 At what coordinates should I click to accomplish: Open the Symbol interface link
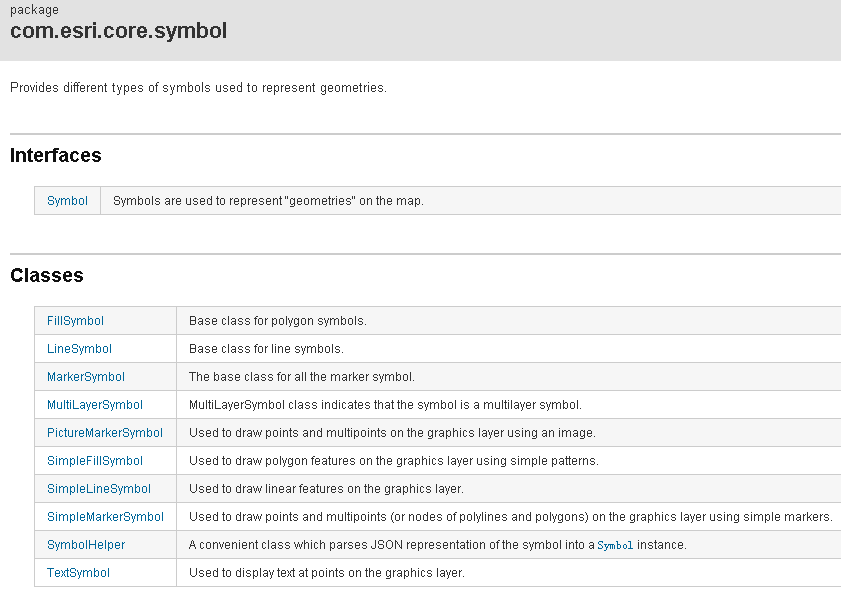coord(67,201)
